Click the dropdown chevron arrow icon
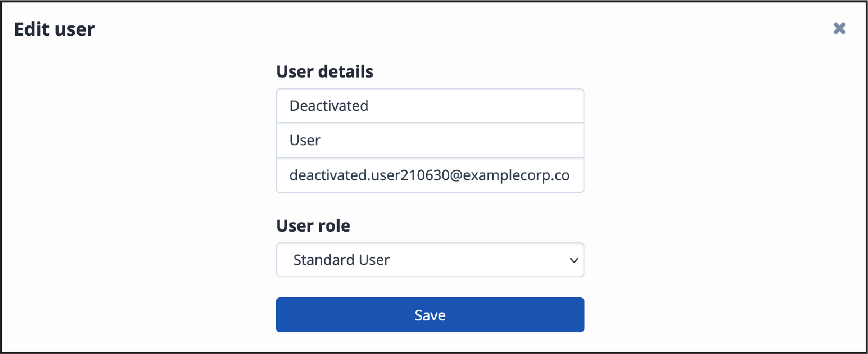Screen dimensions: 868x354 tap(574, 260)
